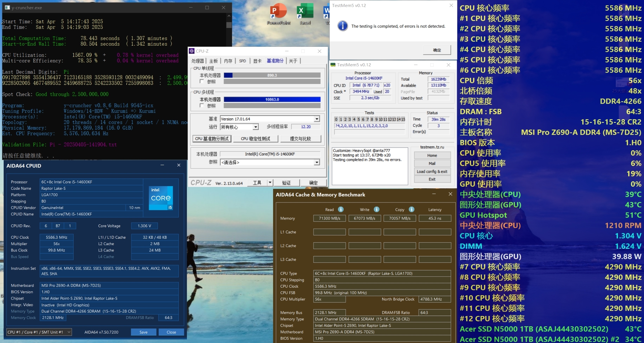This screenshot has height=343, width=644.
Task: Click the North Bridge Clock 4788.3 MHz value
Action: click(435, 299)
